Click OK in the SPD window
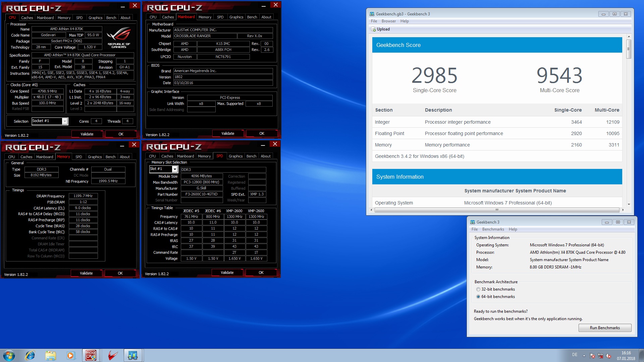Image resolution: width=644 pixels, height=362 pixels. tap(261, 273)
